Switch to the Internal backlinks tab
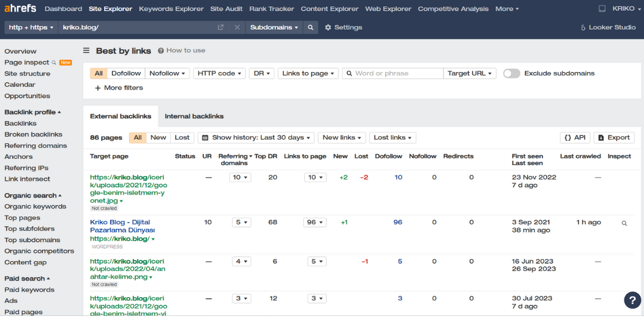The image size is (644, 317). point(194,116)
